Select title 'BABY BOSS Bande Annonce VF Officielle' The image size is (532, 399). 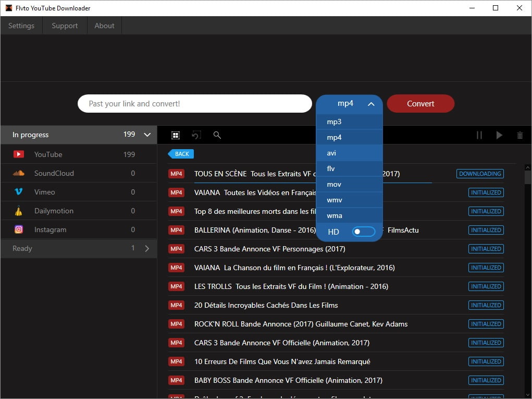click(x=259, y=380)
